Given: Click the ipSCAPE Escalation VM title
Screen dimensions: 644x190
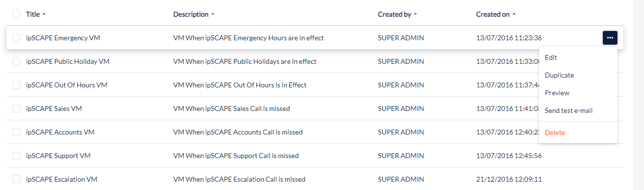Looking at the screenshot, I should point(61,179).
